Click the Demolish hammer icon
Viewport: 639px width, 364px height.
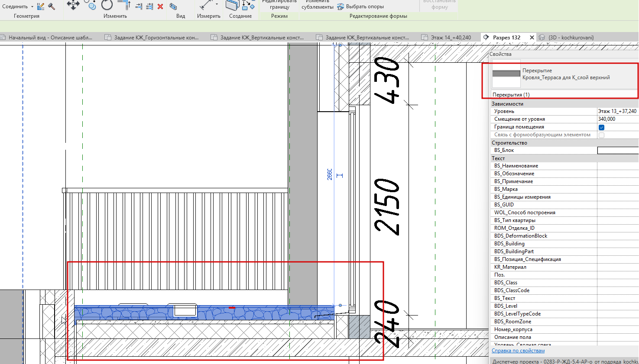(52, 6)
